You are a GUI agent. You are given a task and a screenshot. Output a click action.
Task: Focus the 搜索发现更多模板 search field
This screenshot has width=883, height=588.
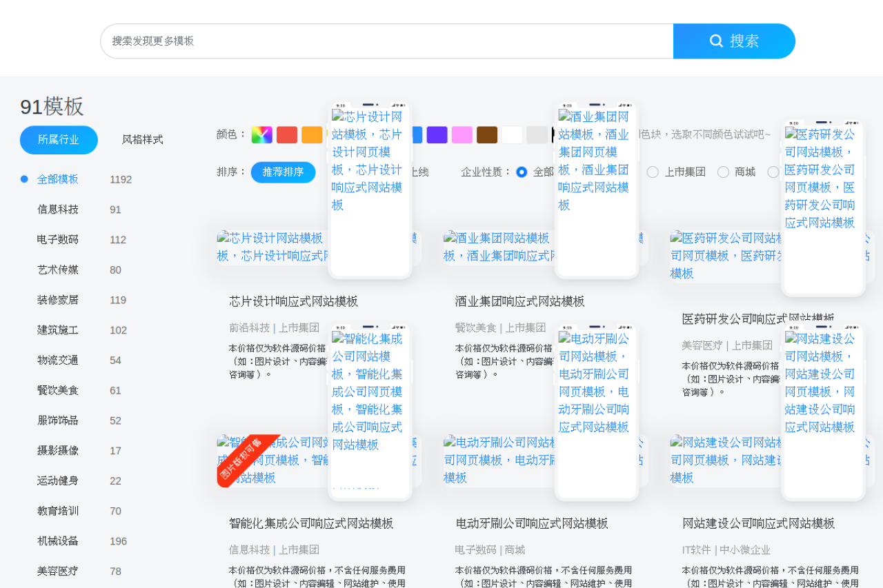(x=387, y=41)
